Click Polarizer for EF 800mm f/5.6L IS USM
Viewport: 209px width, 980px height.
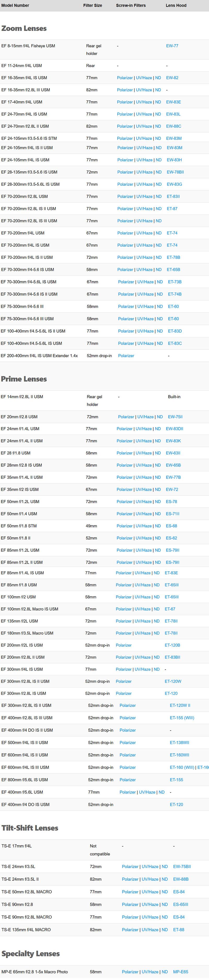click(127, 779)
